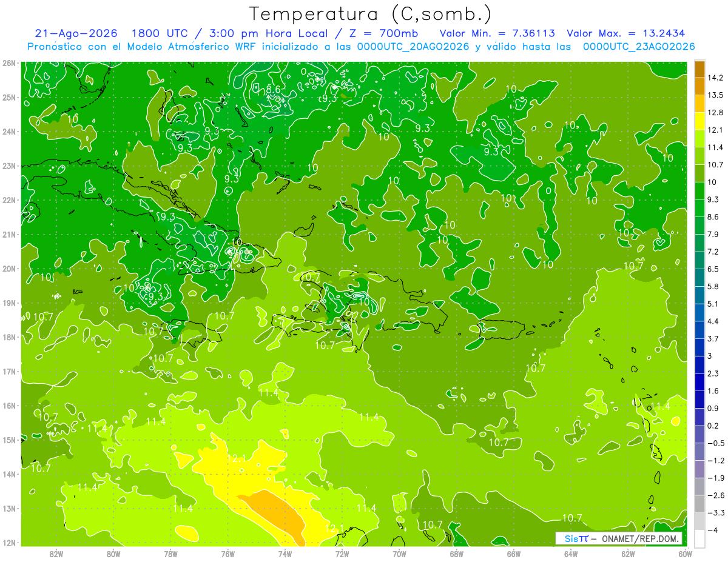Click longitude axis label '66W'
This screenshot has height=562, width=728.
click(513, 554)
